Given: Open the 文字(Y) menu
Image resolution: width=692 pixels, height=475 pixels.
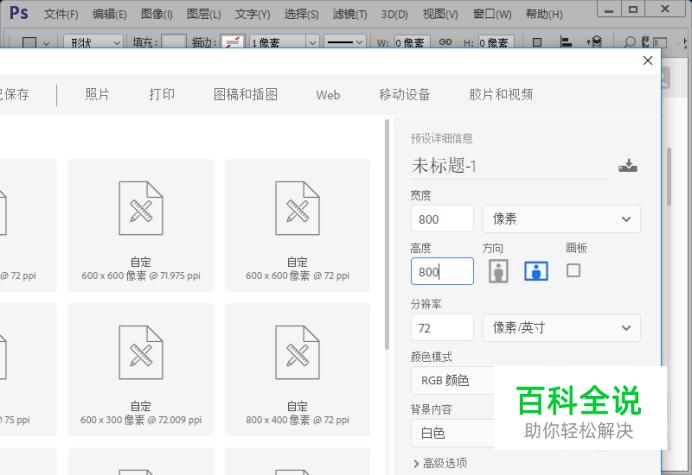Looking at the screenshot, I should point(252,14).
